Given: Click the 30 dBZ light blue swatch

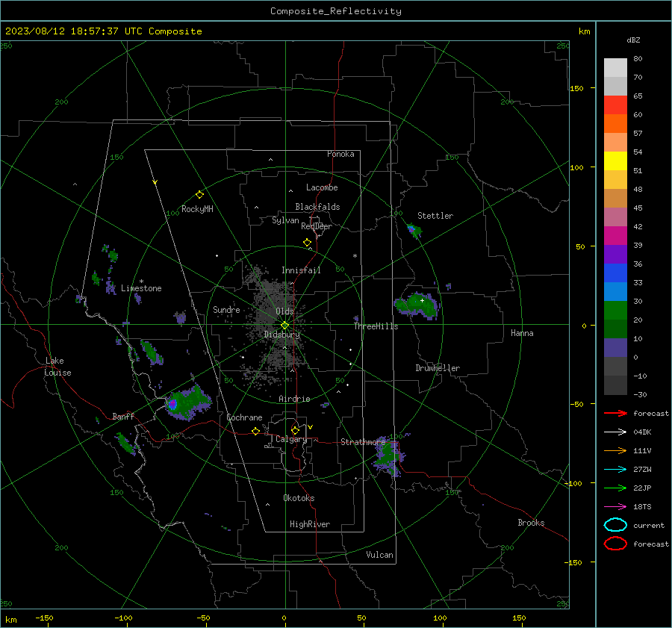Looking at the screenshot, I should coord(615,291).
